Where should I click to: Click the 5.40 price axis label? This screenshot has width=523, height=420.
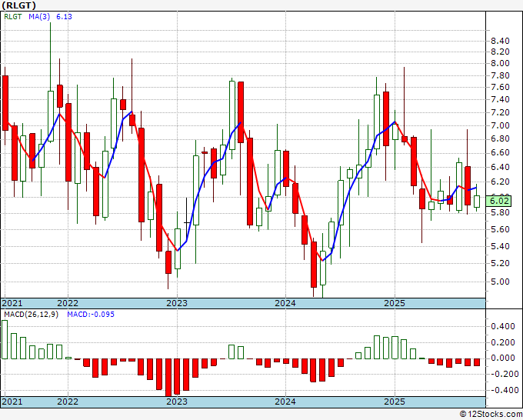[x=500, y=246]
